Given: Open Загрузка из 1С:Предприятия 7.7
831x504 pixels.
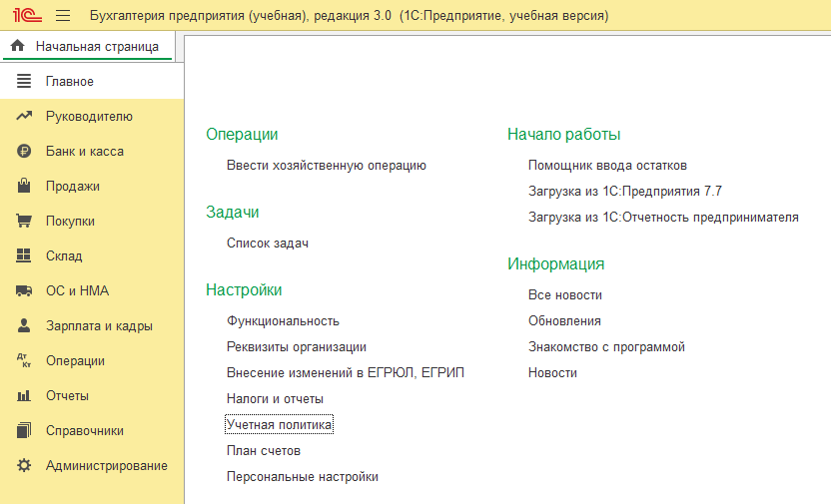Looking at the screenshot, I should click(625, 191).
